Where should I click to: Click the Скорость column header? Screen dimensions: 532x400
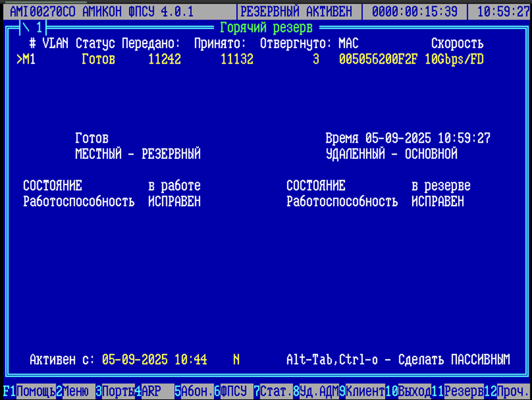tap(457, 43)
